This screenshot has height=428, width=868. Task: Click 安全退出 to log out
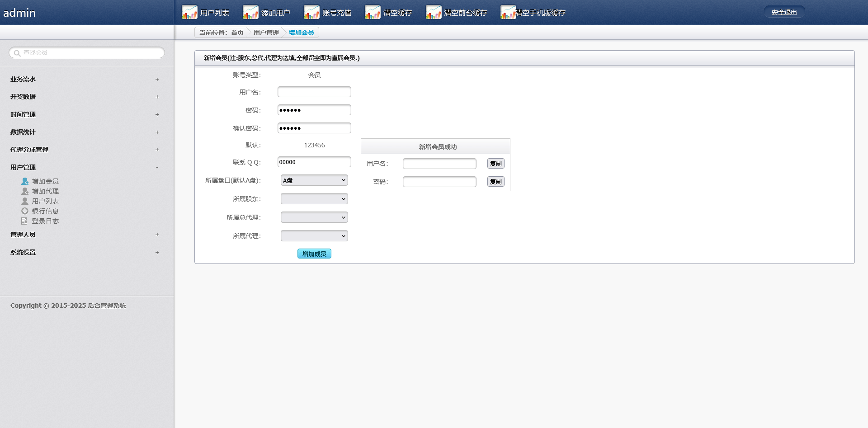pyautogui.click(x=784, y=12)
